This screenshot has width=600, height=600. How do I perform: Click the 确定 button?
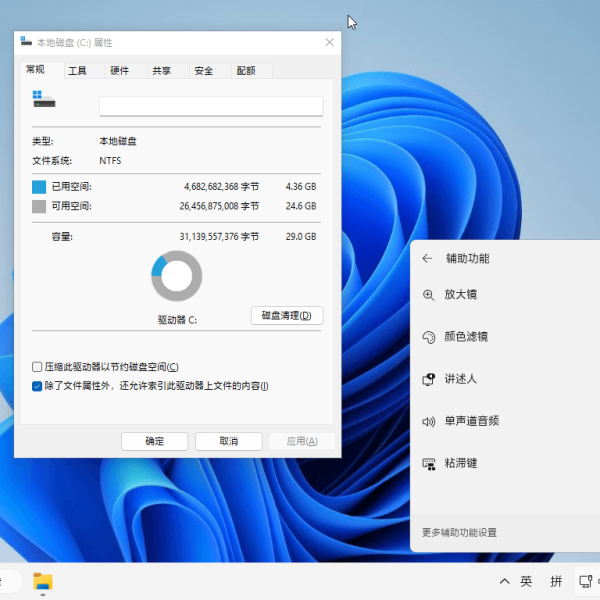(x=155, y=441)
